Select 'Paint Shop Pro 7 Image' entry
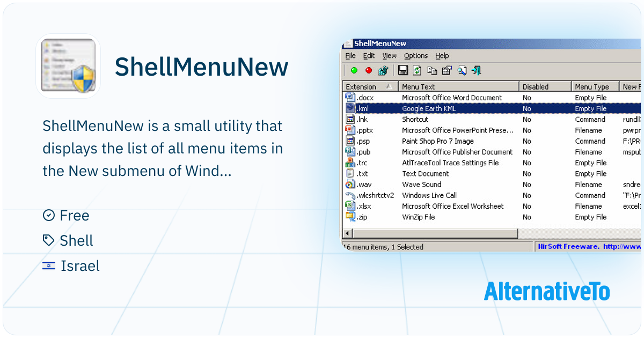The width and height of the screenshot is (644, 338). click(x=438, y=141)
